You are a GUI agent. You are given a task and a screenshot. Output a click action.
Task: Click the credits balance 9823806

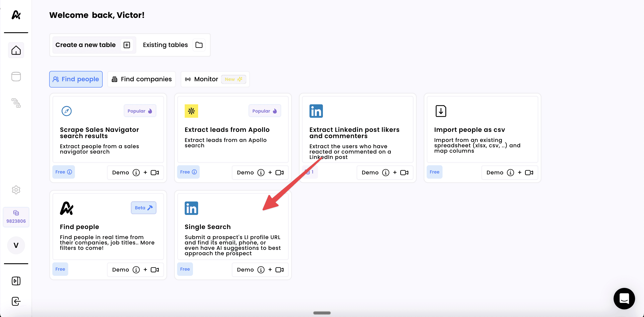pyautogui.click(x=16, y=217)
